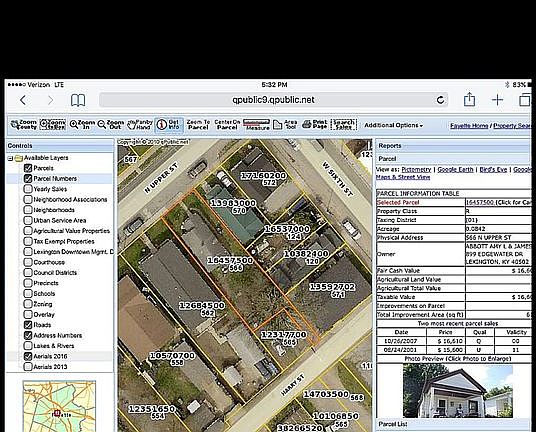Viewport: 536px width, 432px height.
Task: Open the Pictometry view link
Action: [416, 170]
